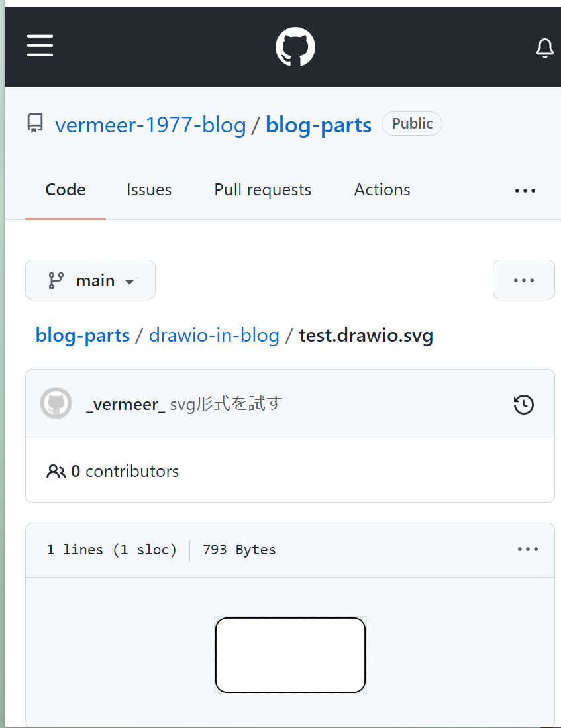Click the contributors people icon
This screenshot has height=728, width=561.
click(56, 472)
